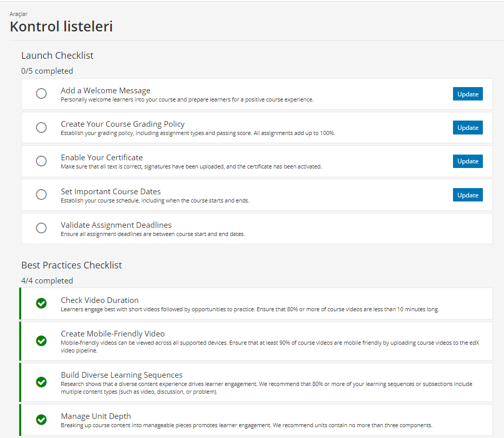
Task: Click the Best Practices Checklist heading
Action: tap(71, 265)
